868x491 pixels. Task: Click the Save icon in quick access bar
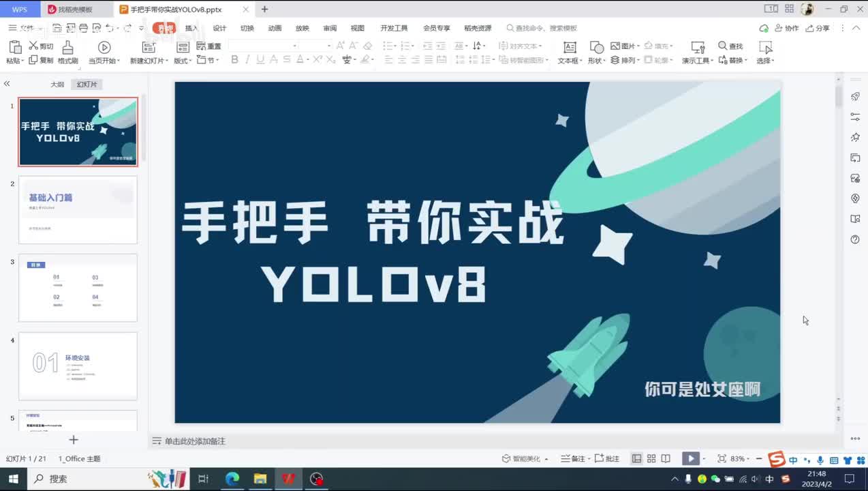[57, 28]
